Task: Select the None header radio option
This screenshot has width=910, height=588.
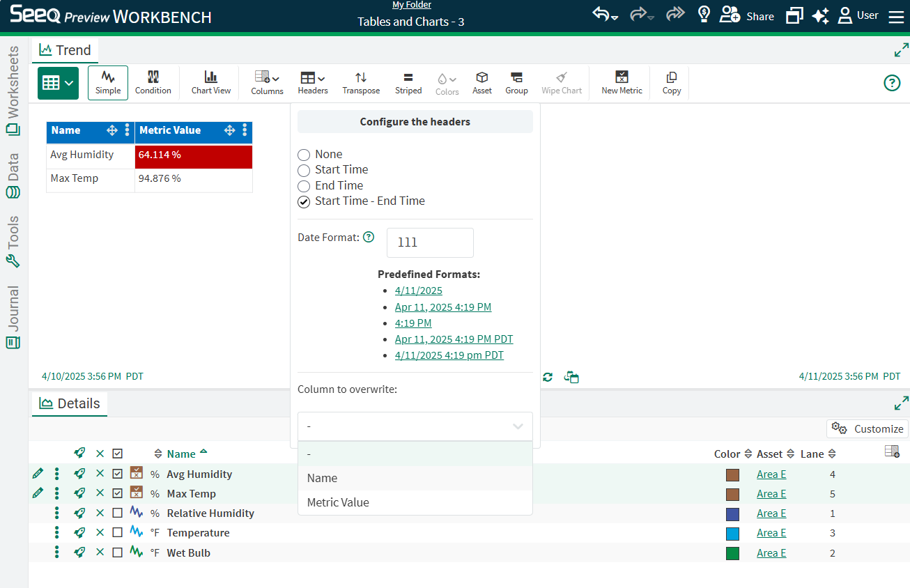Action: click(304, 155)
